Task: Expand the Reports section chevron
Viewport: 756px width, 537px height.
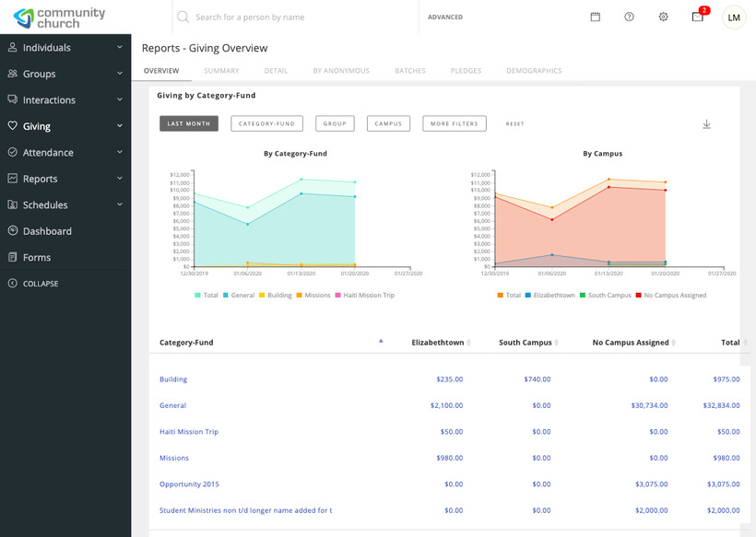Action: tap(118, 178)
